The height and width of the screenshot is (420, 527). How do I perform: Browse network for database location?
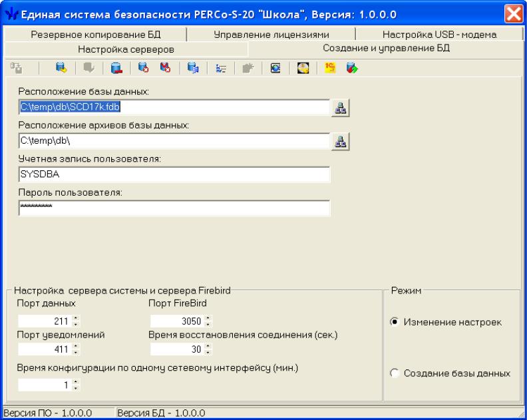(341, 108)
